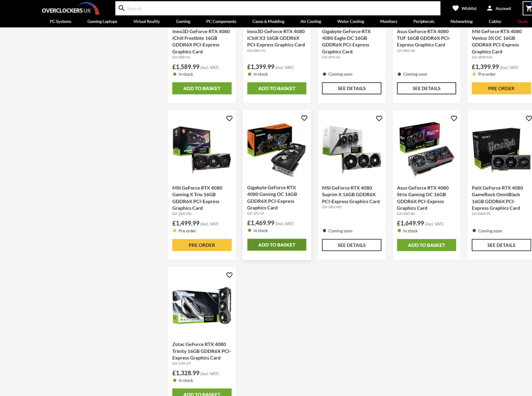Open MSI Ventus 3X OC product title

click(497, 42)
